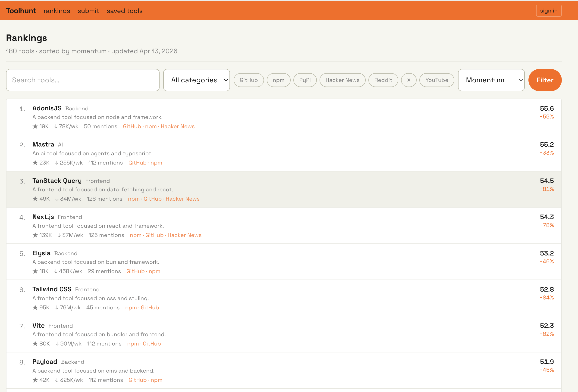Click the star icon for Payload
Image resolution: width=578 pixels, height=392 pixels.
[x=35, y=380]
